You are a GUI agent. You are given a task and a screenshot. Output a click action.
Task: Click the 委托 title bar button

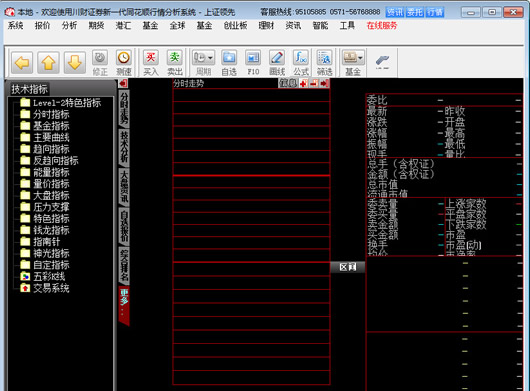[415, 13]
